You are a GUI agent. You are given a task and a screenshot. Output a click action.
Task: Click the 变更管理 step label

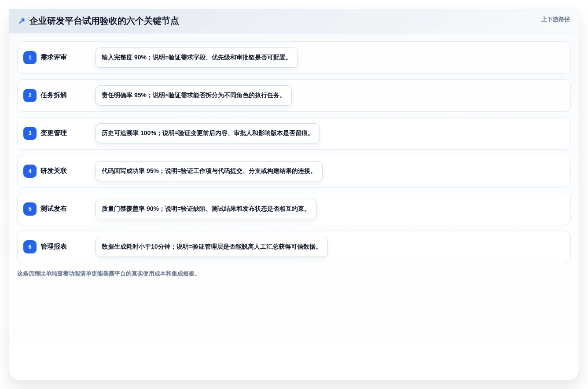click(54, 133)
